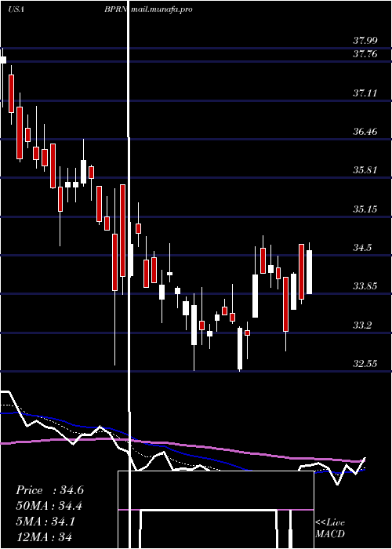Click the USA market label
Image resolution: width=392 pixels, height=549 pixels.
[x=16, y=9]
